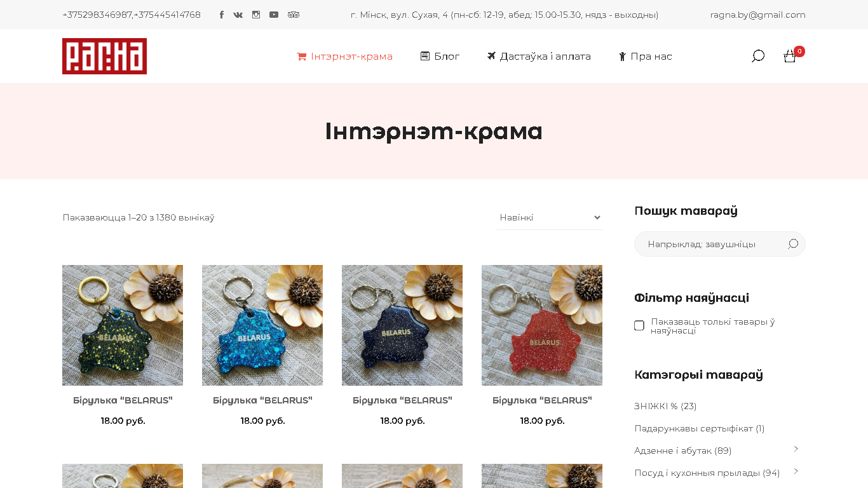
Task: Open the ЗНІЖКІ % category link
Action: pos(665,406)
